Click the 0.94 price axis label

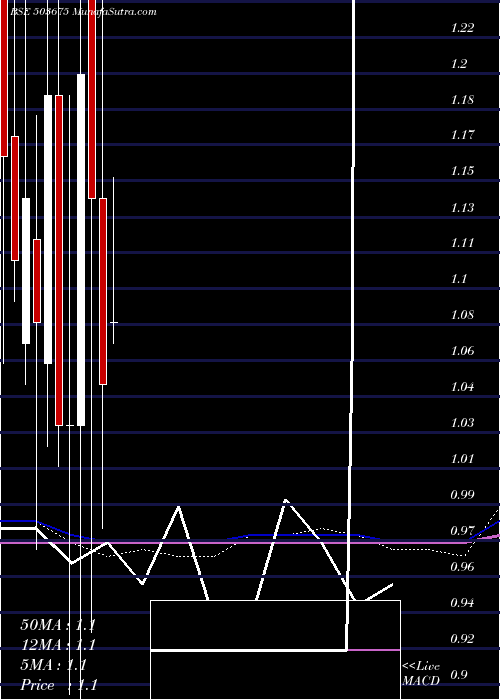click(462, 603)
